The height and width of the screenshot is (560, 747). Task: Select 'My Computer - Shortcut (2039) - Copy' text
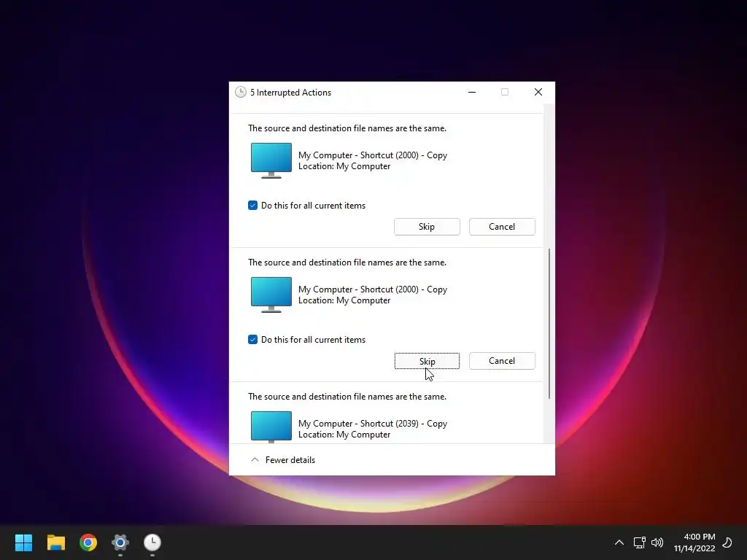[x=373, y=424]
